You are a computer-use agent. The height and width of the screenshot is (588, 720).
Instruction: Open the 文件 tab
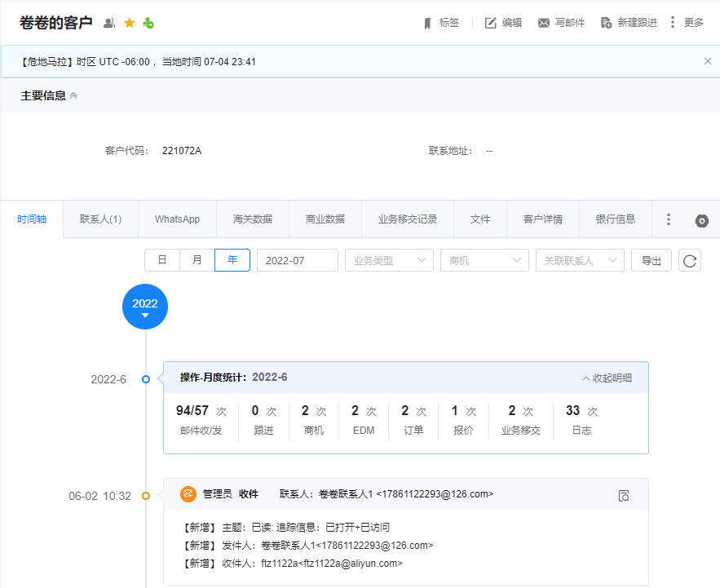point(480,219)
